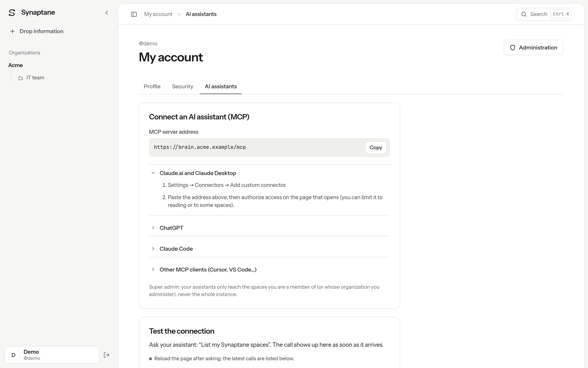The image size is (588, 368).
Task: Click the Synaptane brand name
Action: [x=38, y=12]
